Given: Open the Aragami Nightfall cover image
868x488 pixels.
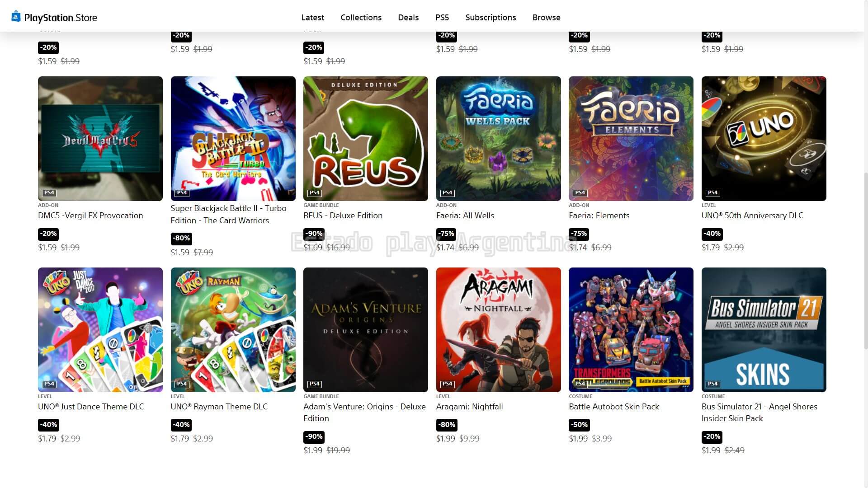Looking at the screenshot, I should 498,330.
